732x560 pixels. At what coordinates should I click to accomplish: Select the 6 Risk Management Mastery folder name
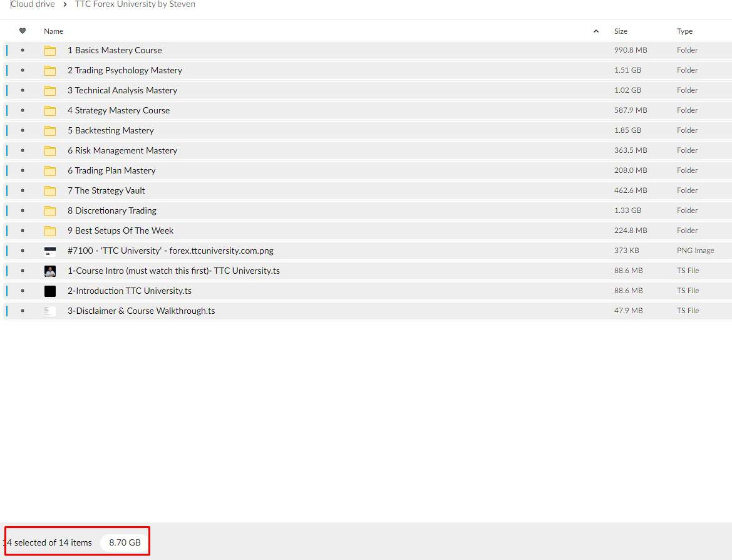[122, 150]
